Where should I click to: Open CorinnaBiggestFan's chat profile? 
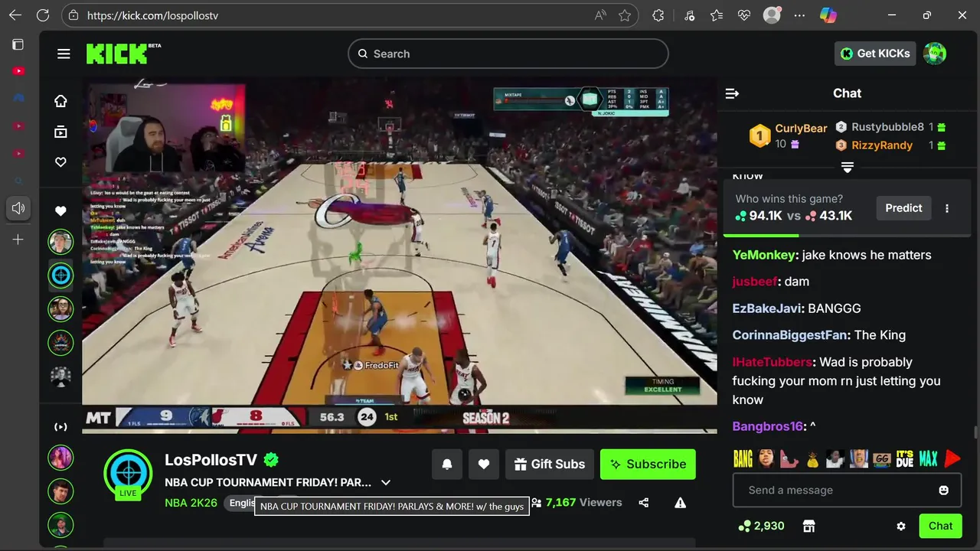(789, 335)
